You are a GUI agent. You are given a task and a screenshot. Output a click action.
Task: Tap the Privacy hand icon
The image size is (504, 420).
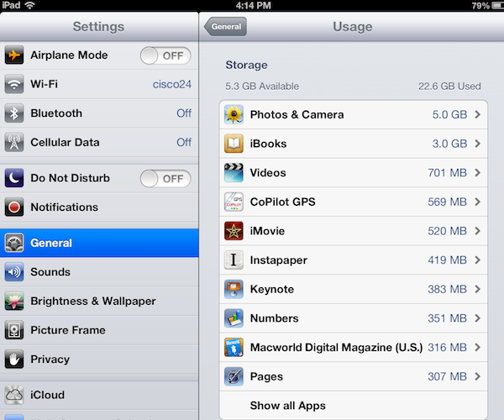13,359
